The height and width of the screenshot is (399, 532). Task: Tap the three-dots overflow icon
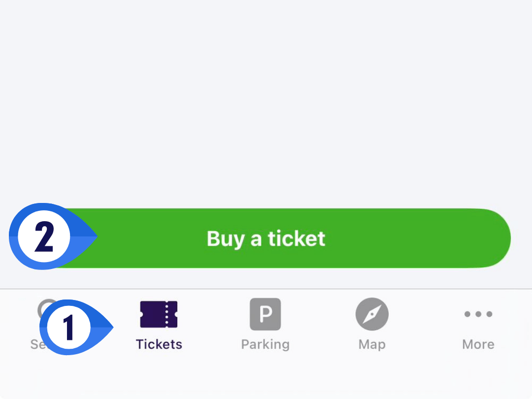click(x=478, y=314)
